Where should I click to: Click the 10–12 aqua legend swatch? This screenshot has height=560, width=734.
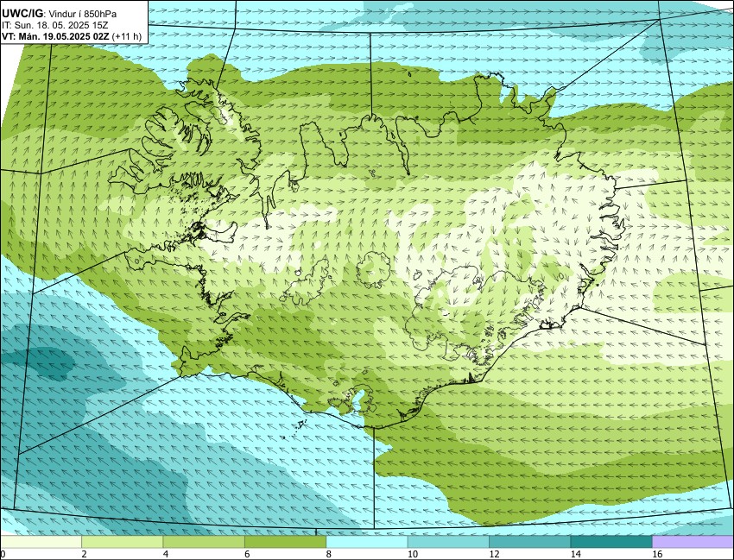click(x=448, y=542)
